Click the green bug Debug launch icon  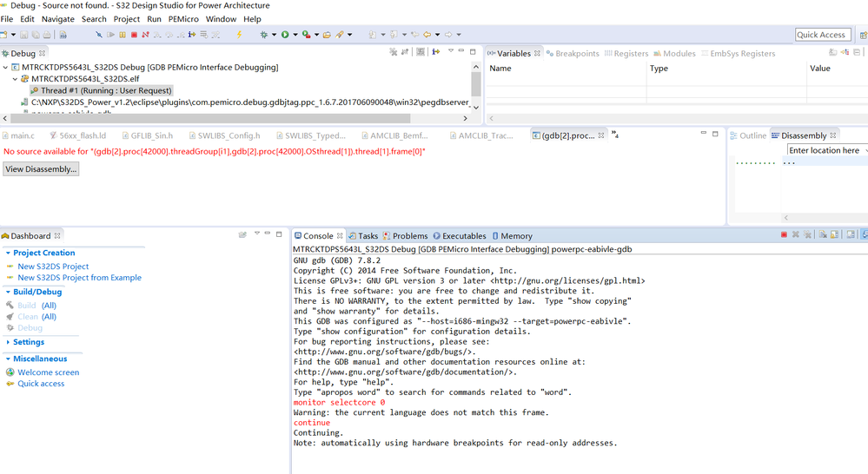[x=264, y=35]
